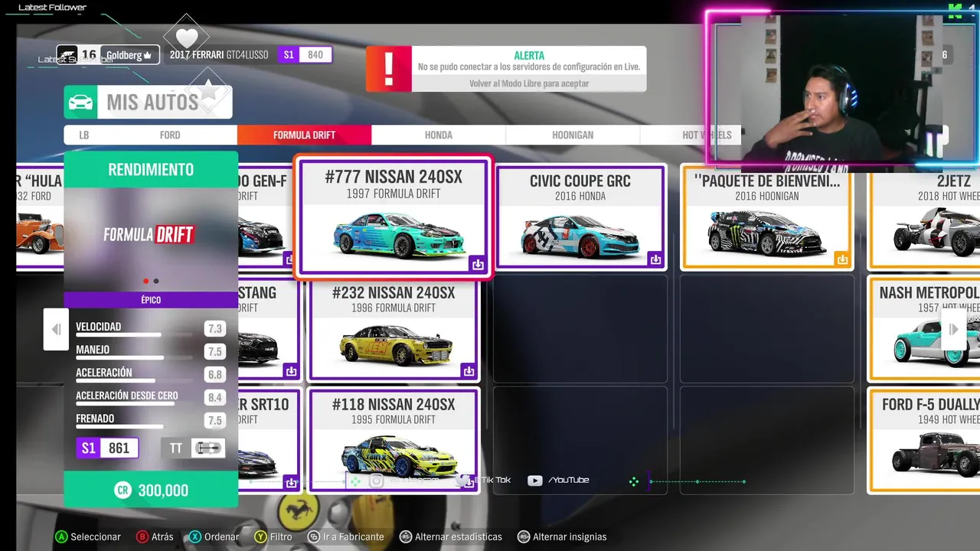Viewport: 980px width, 551px height.
Task: Click Alternar insignias button icon
Action: tap(524, 537)
